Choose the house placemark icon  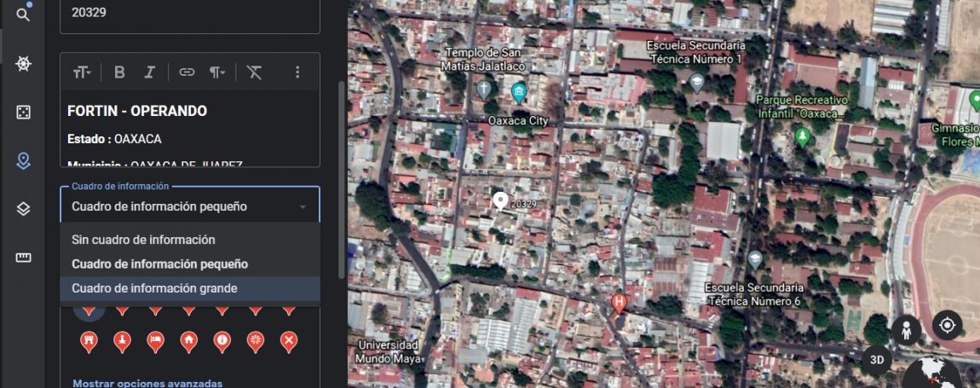pos(188,342)
